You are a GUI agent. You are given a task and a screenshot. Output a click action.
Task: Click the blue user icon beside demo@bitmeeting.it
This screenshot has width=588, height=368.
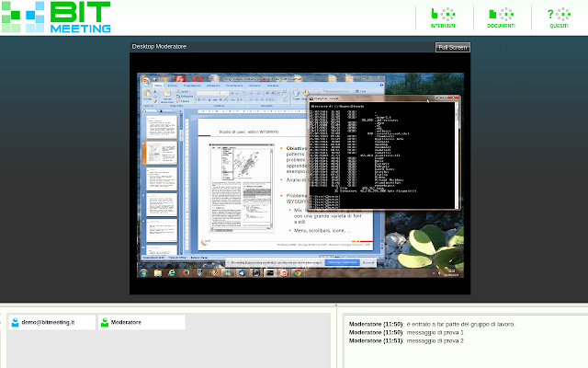15,322
